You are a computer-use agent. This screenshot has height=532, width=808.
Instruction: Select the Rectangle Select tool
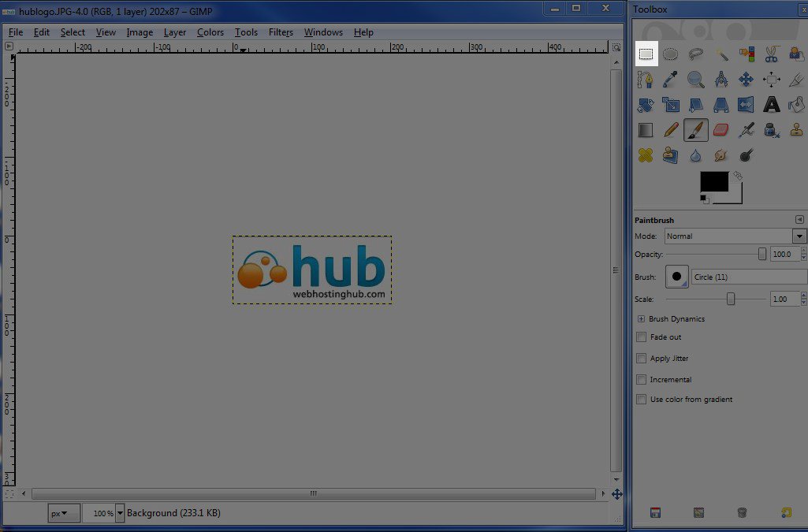pyautogui.click(x=646, y=54)
